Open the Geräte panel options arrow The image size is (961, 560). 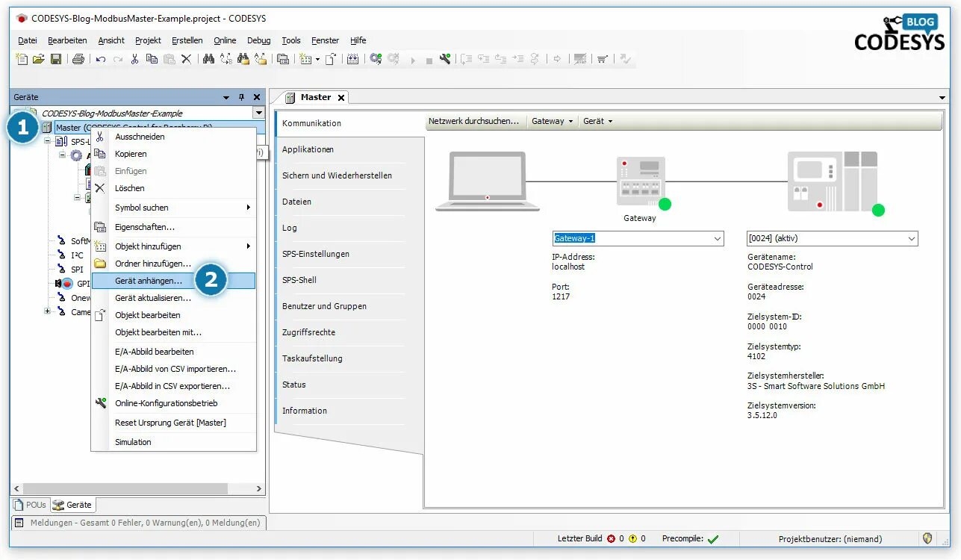226,97
